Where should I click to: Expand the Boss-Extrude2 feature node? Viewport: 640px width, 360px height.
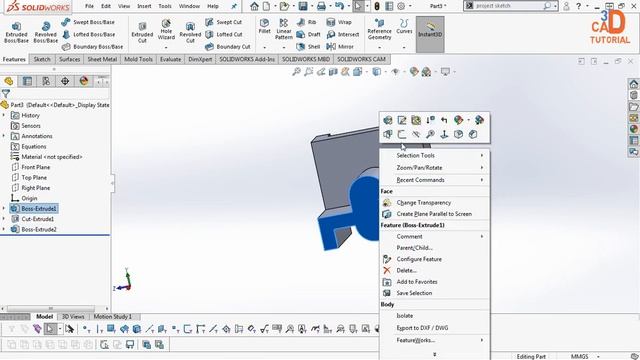pyautogui.click(x=4, y=229)
